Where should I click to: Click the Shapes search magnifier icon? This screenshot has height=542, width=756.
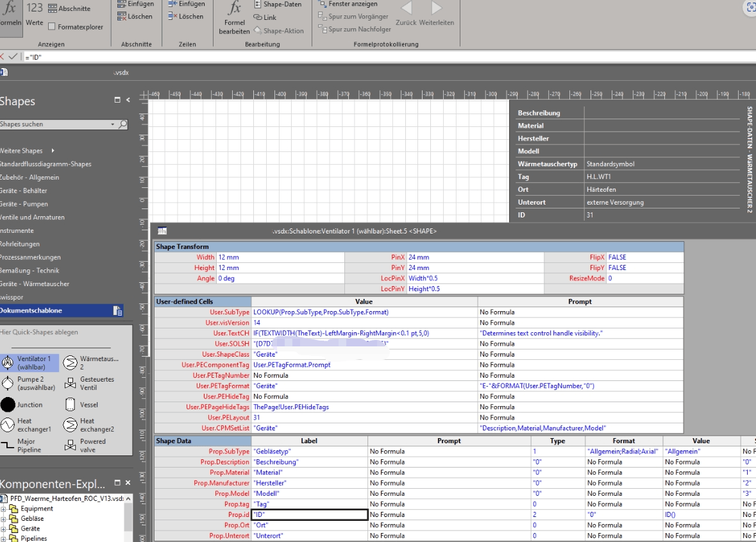click(123, 124)
